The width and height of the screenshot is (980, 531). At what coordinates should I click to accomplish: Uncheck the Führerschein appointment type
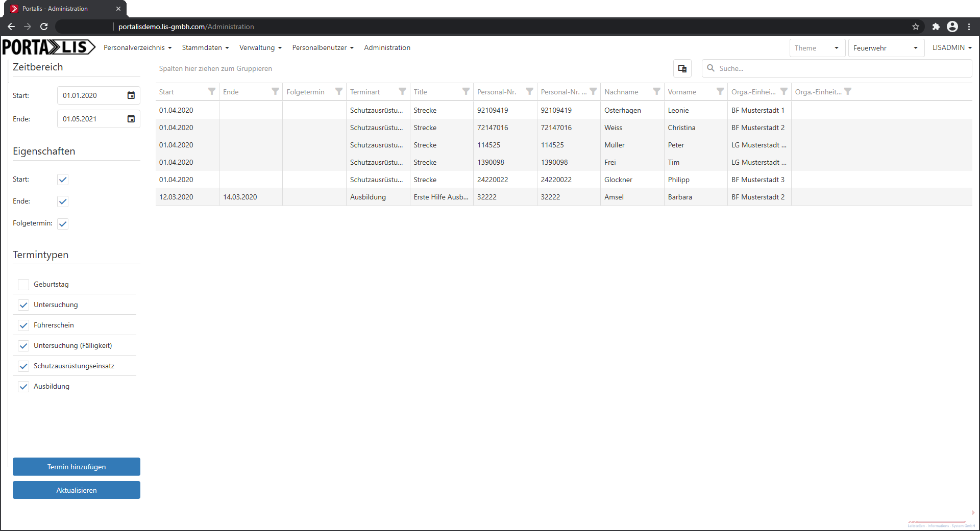point(23,325)
